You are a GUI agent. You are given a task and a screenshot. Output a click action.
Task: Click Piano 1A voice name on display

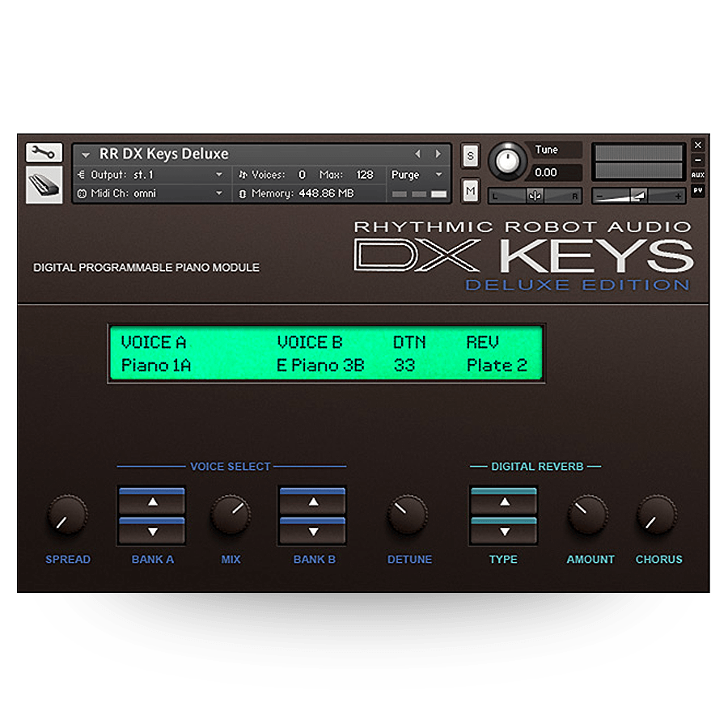tap(156, 366)
